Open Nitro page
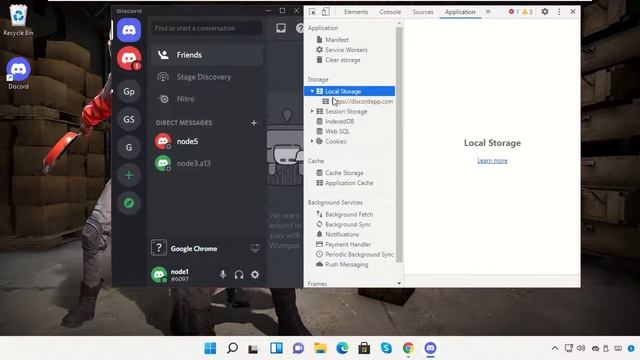The height and width of the screenshot is (360, 640). 207,99
